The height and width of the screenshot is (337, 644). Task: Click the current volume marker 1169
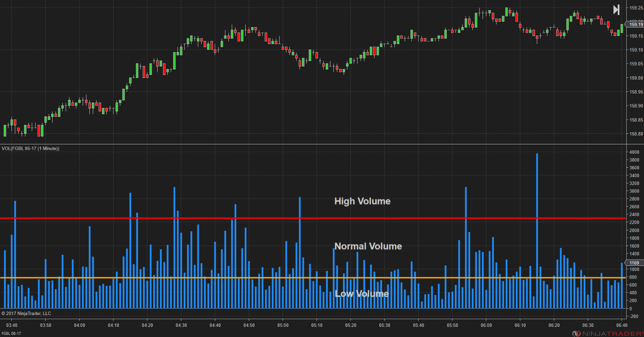[x=634, y=263]
